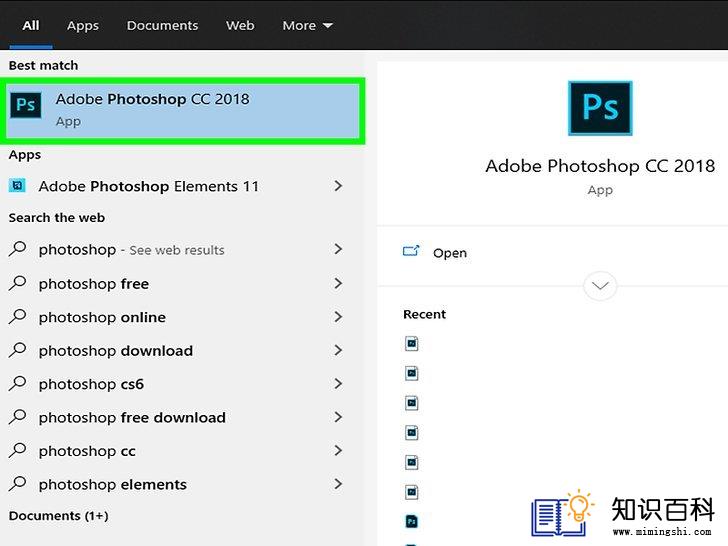This screenshot has width=728, height=546.
Task: Open Adobe Photoshop CC 2018 best match result
Action: pyautogui.click(x=182, y=110)
